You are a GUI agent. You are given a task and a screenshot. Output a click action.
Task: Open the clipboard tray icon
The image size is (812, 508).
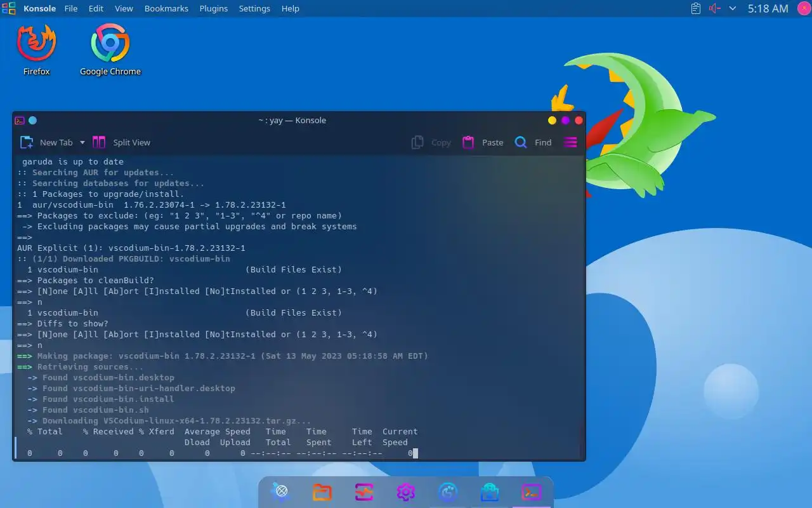696,8
